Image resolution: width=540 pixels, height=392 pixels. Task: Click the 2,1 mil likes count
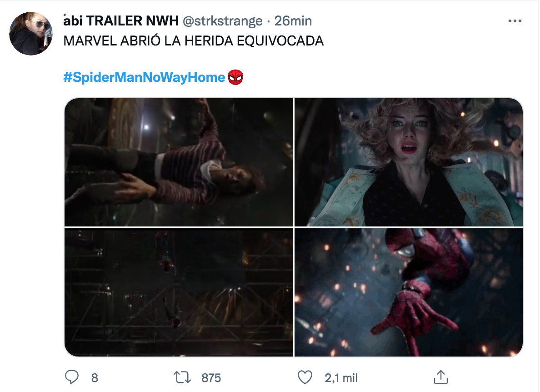click(340, 377)
